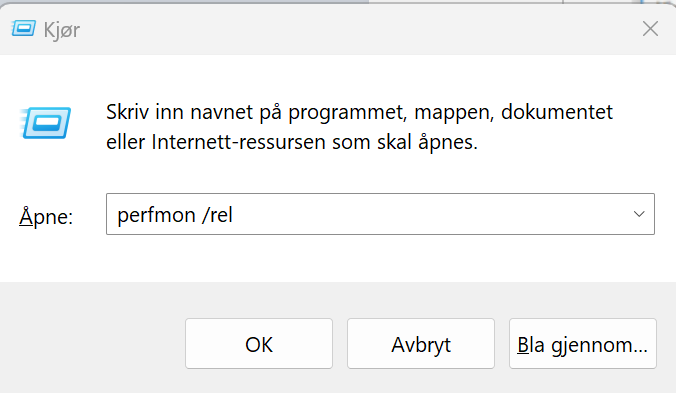Click the Kjør title text

tap(62, 30)
